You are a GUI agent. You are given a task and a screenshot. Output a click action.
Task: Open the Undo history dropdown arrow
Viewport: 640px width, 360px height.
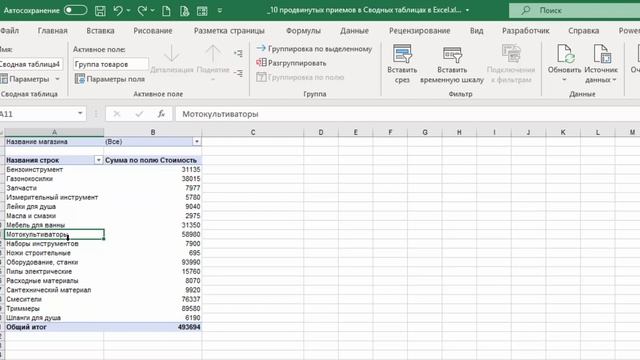[128, 11]
